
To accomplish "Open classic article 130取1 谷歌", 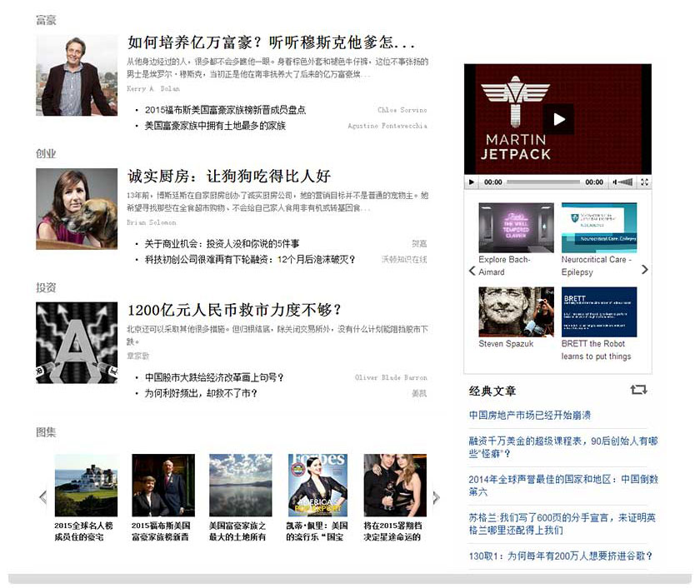I will coord(561,556).
